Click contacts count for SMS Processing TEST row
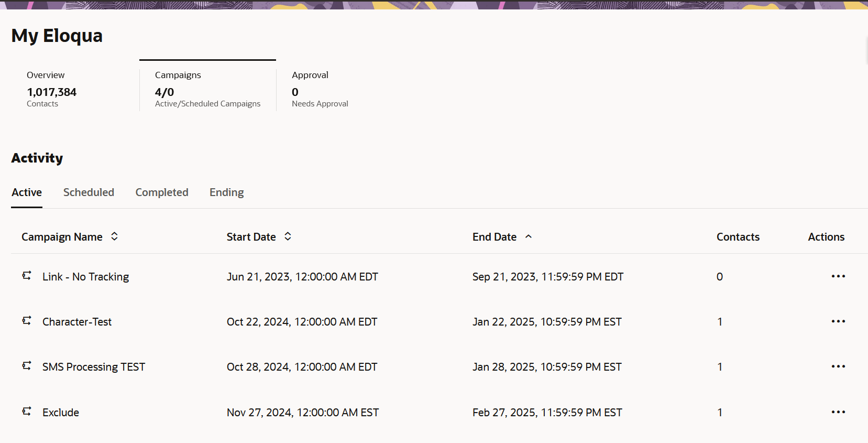Screen dimensions: 868x443 (x=720, y=367)
